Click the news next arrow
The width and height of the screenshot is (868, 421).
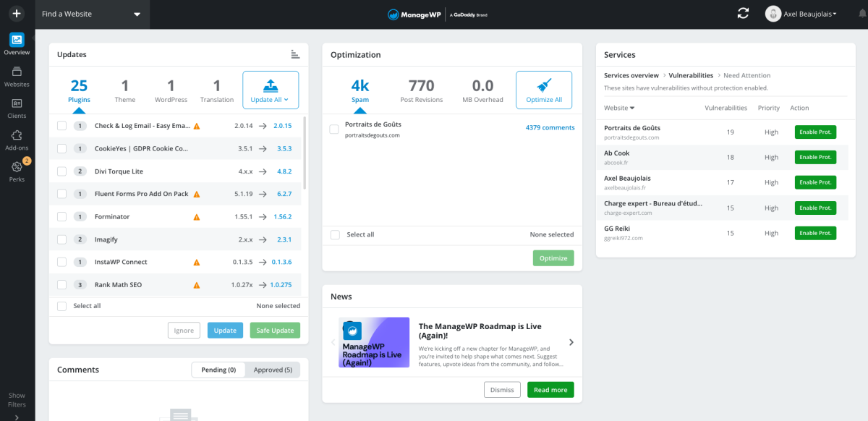tap(571, 342)
